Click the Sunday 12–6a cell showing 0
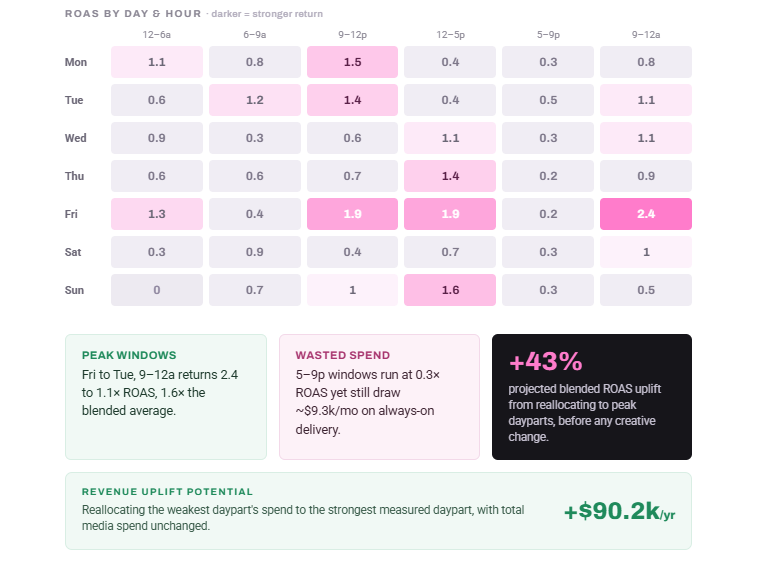The width and height of the screenshot is (761, 569). 157,290
